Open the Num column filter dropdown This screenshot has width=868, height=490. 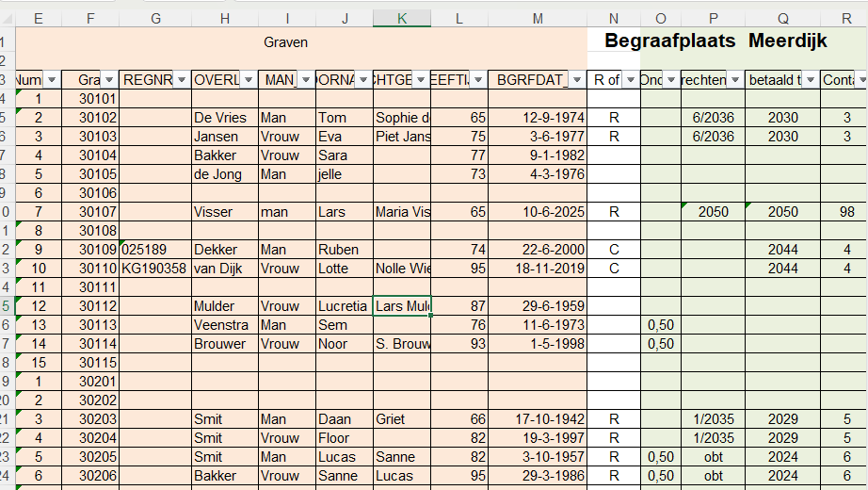[52, 80]
